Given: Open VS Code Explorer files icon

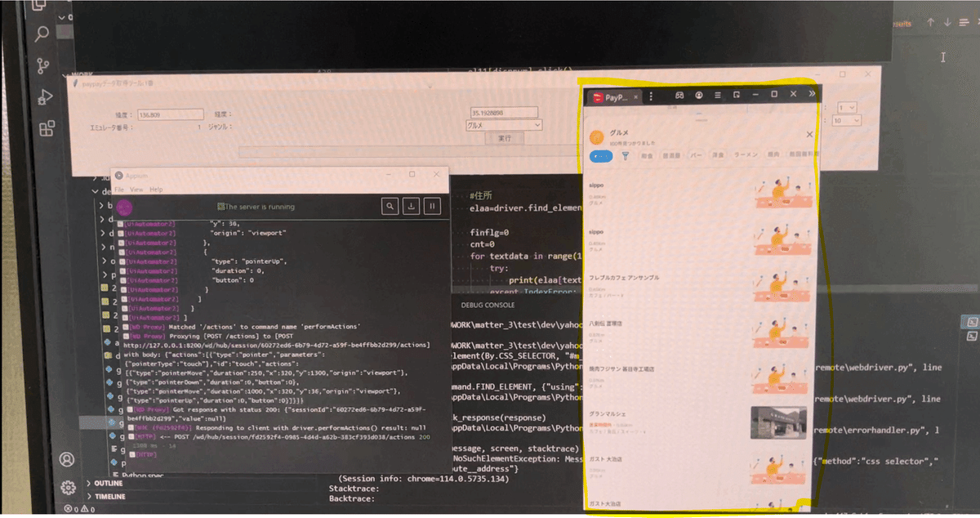Looking at the screenshot, I should (x=38, y=7).
